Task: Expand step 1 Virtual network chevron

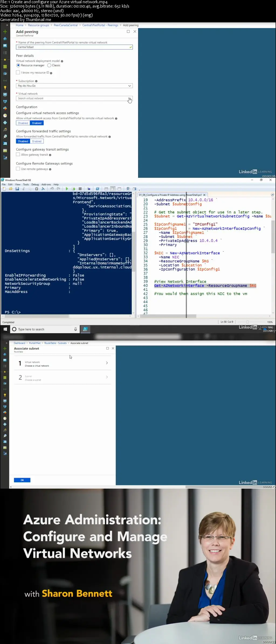Action: click(x=107, y=363)
